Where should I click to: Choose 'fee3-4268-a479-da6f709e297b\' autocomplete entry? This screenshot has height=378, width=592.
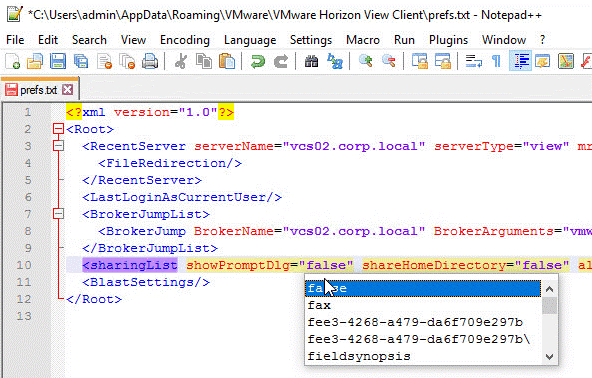click(423, 339)
